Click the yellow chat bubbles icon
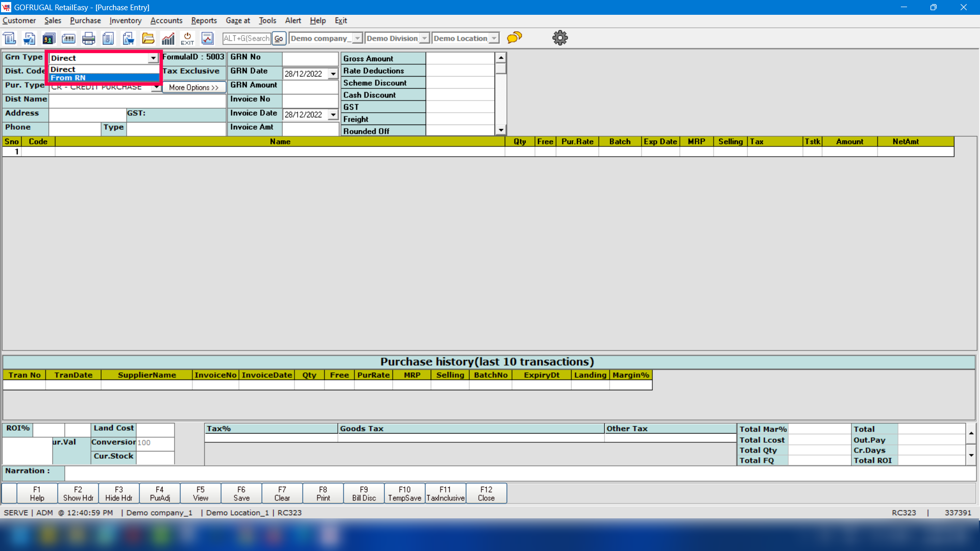Viewport: 980px width, 551px height. pos(514,38)
